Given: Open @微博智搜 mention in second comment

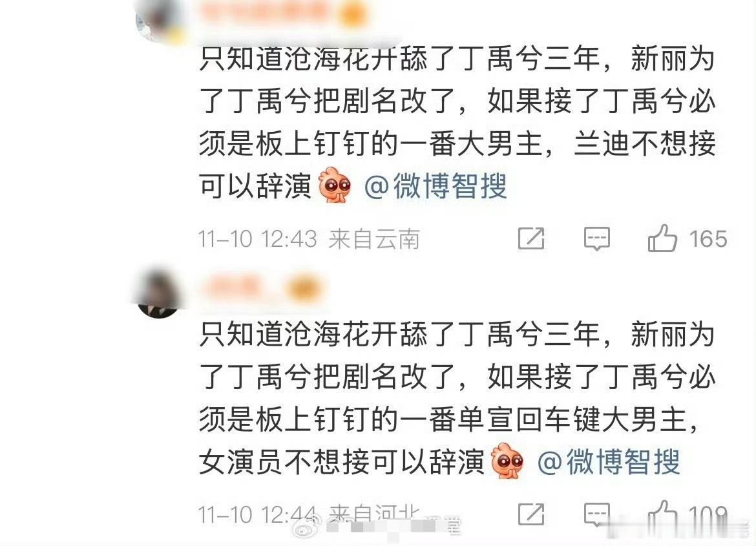Looking at the screenshot, I should pyautogui.click(x=609, y=461).
